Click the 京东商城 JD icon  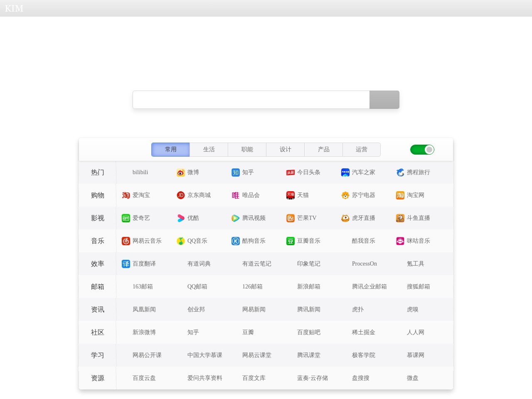[180, 195]
